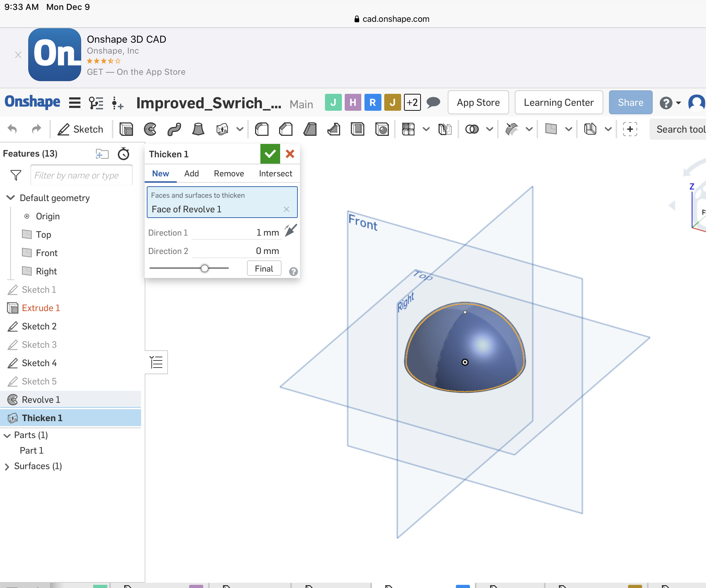Viewport: 706px width, 588px height.
Task: Select the Revolve tool
Action: [x=150, y=129]
